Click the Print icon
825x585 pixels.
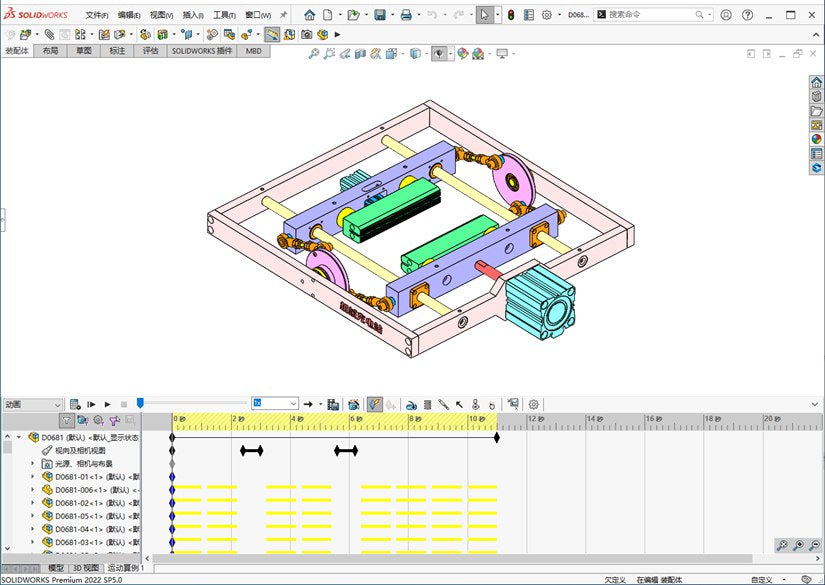(x=406, y=15)
